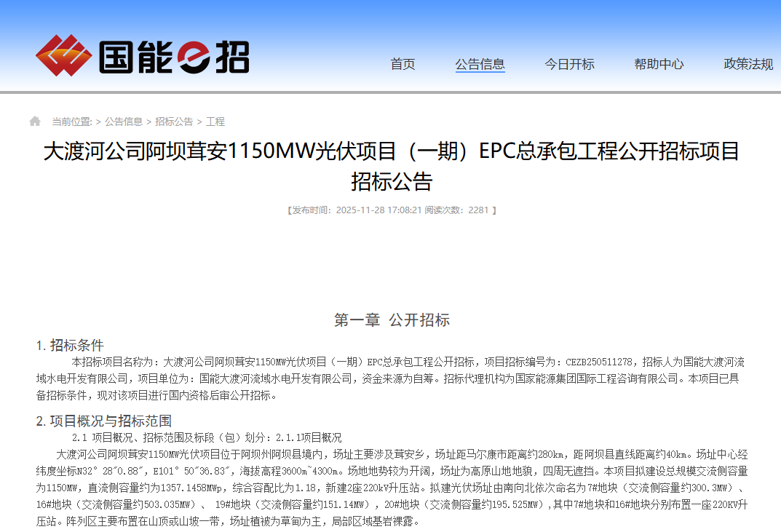Click the home icon in the breadcrumb
This screenshot has width=781, height=532.
click(33, 122)
